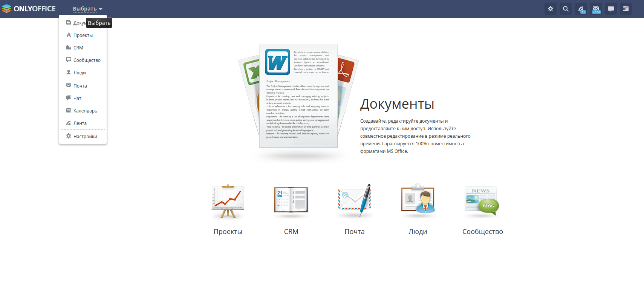This screenshot has width=644, height=294.
Task: Click the settings gear icon in top bar
Action: pyautogui.click(x=551, y=9)
